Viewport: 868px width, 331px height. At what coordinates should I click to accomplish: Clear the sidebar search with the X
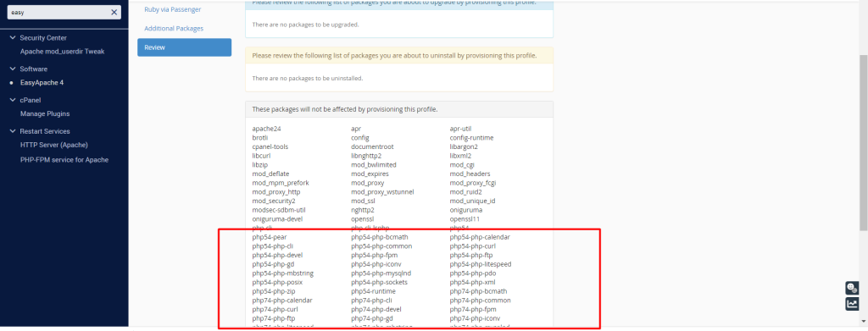pyautogui.click(x=114, y=12)
